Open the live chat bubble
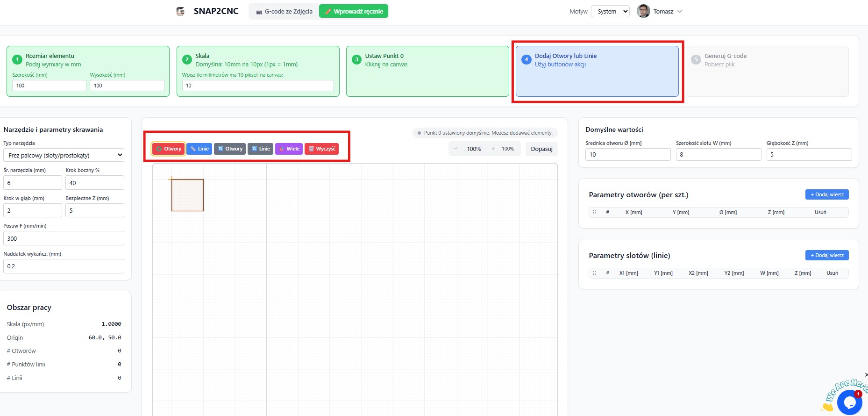868x416 pixels. click(849, 402)
